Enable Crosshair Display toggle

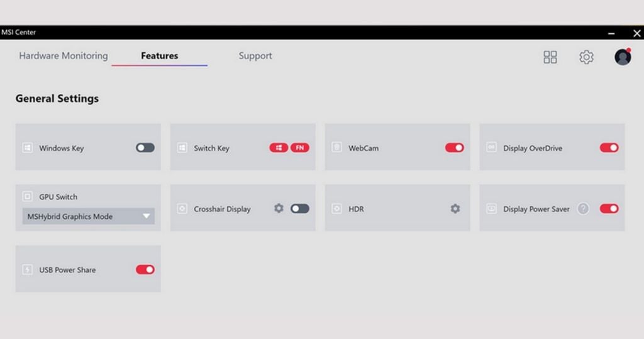[300, 209]
